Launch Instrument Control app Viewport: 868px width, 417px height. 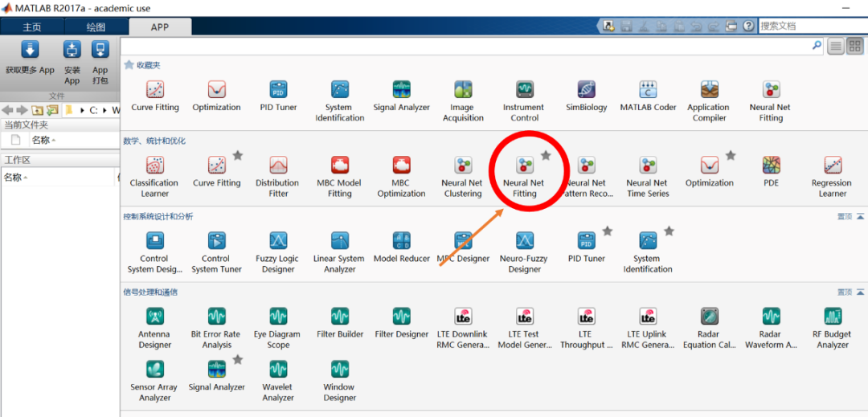click(x=524, y=102)
